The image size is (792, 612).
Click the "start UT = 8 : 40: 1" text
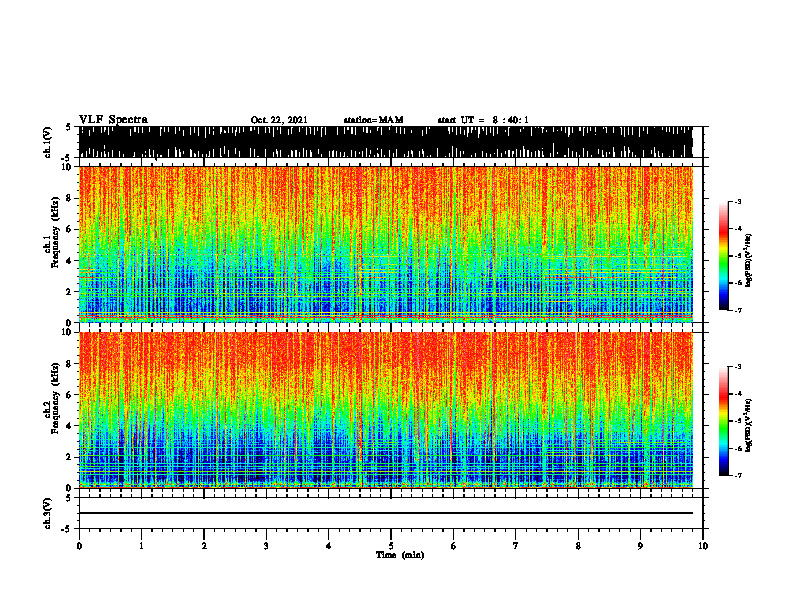[483, 120]
